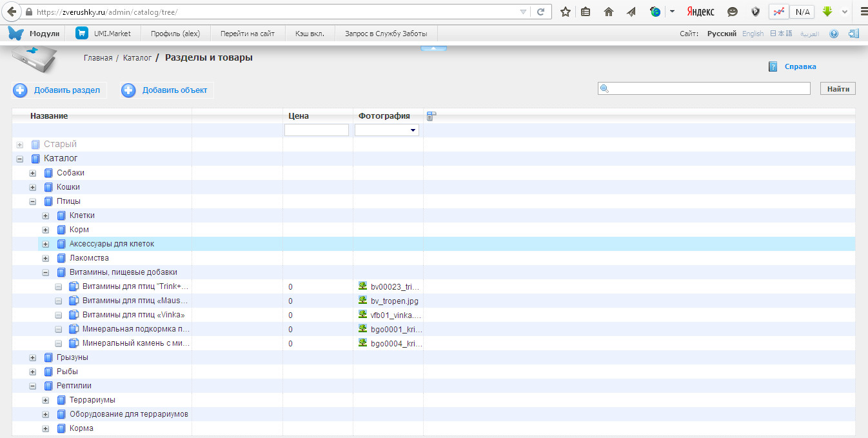The image size is (868, 438).
Task: Click the book icon beside Справка
Action: 773,66
